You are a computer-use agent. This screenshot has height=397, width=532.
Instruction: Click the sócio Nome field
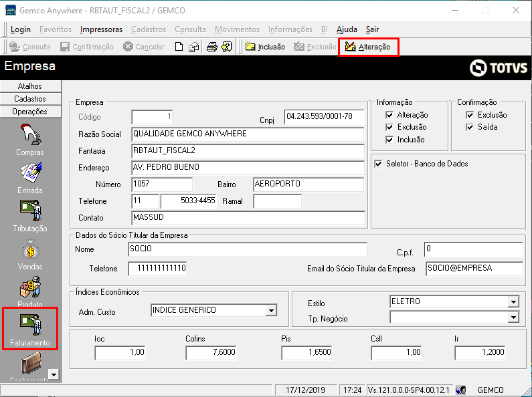(248, 249)
